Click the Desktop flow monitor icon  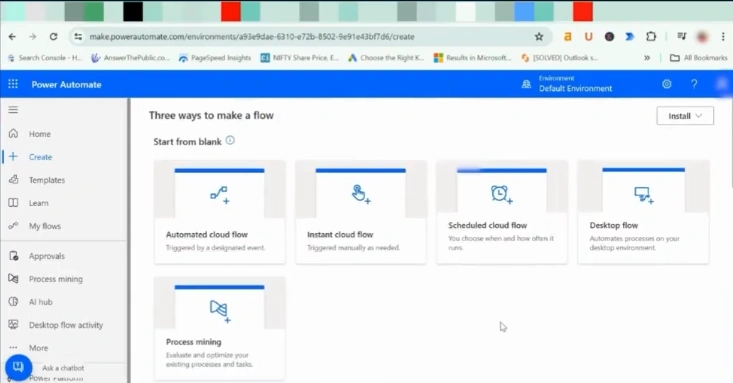643,195
